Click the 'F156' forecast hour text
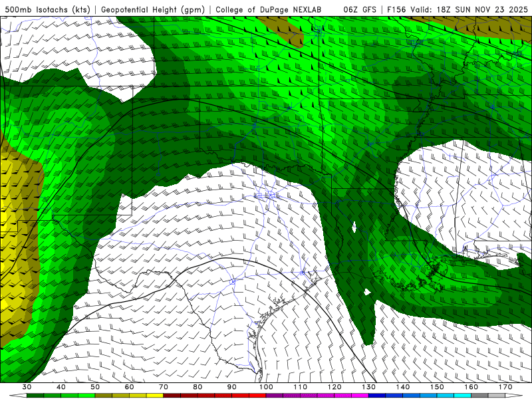The height and width of the screenshot is (399, 532). [x=396, y=9]
